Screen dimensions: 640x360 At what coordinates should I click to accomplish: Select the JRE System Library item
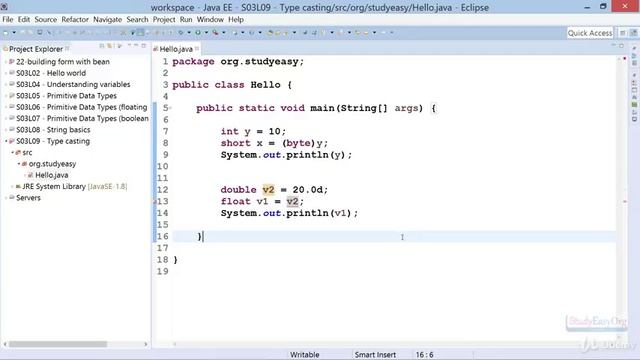click(x=75, y=187)
